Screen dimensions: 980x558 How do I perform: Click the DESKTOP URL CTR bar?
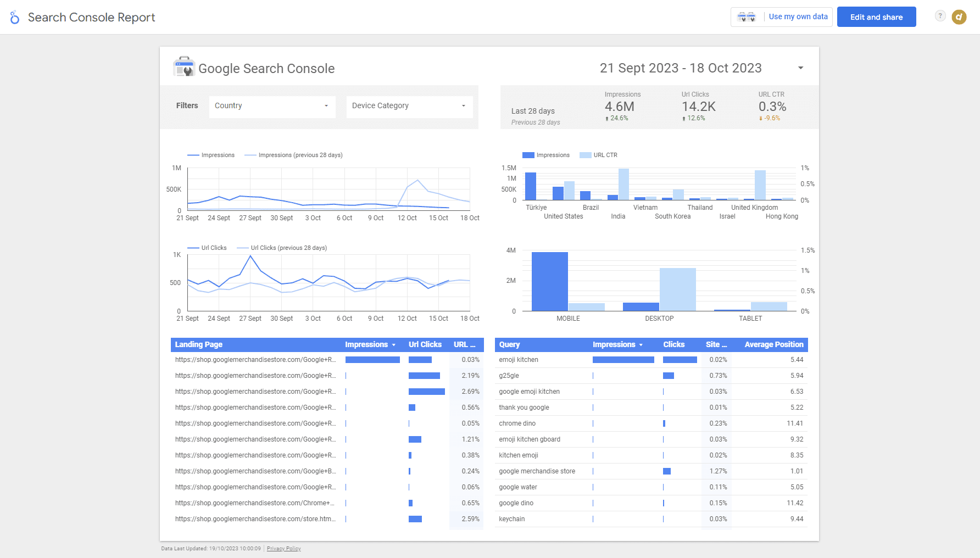(678, 289)
